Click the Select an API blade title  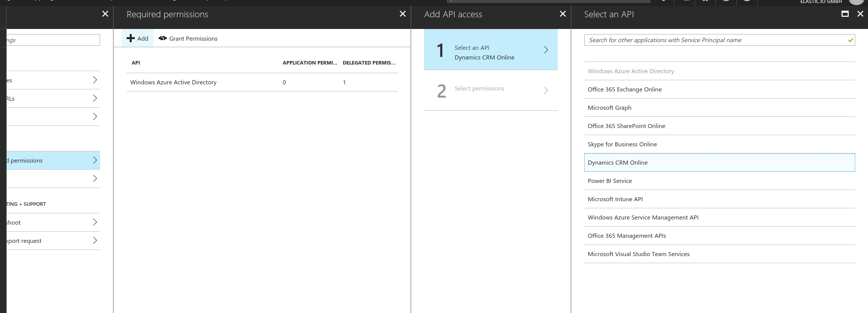pos(609,14)
